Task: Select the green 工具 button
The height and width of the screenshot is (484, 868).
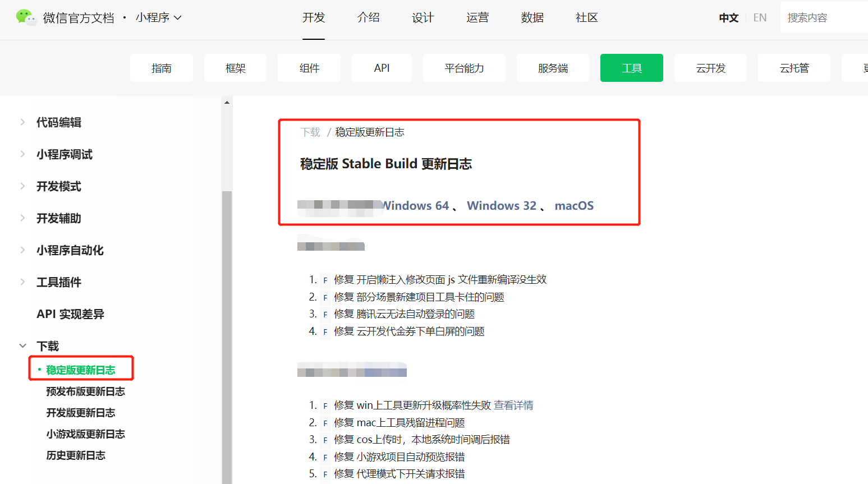Action: 632,68
